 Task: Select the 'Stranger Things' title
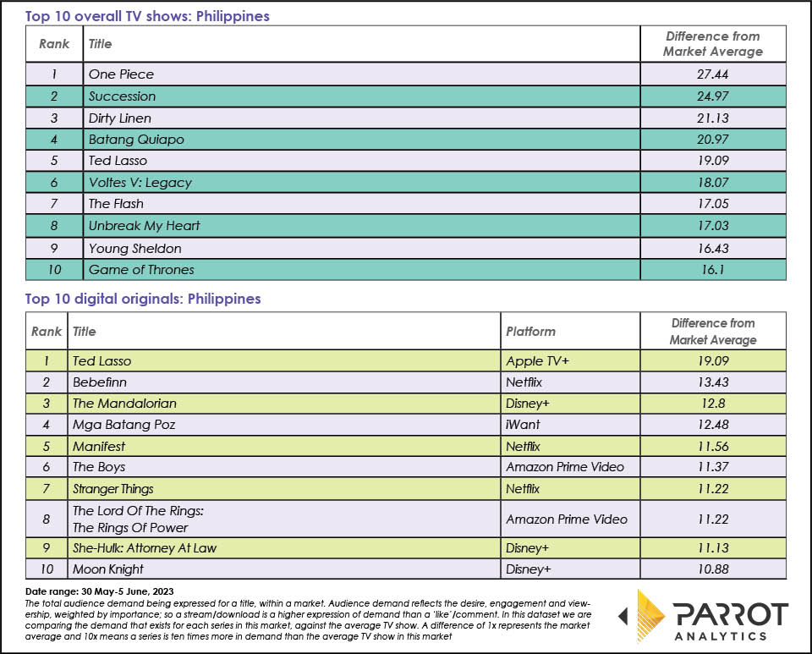coord(112,489)
